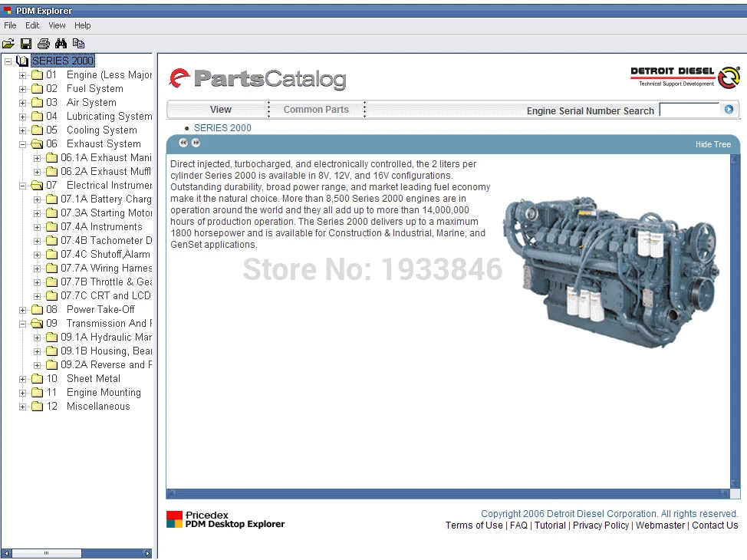Viewport: 747px width, 560px height.
Task: Collapse the 06 Exhaust System folder
Action: point(22,144)
